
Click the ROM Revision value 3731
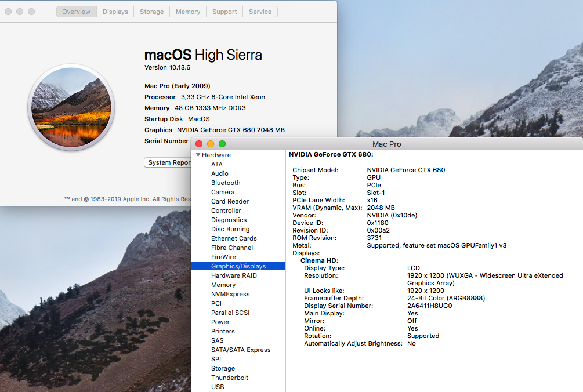tap(374, 238)
